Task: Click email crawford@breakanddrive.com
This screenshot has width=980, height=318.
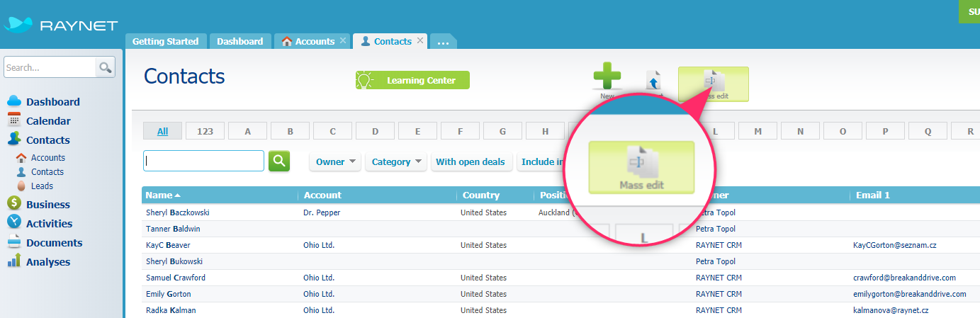Action: tap(905, 278)
